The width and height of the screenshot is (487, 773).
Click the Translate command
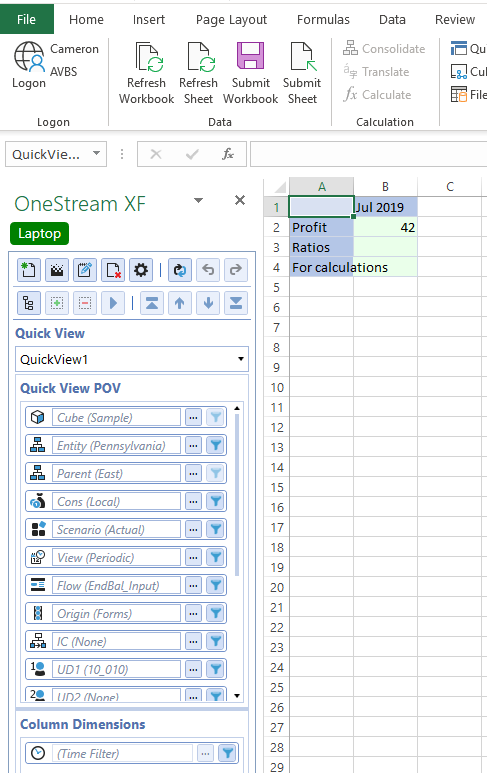[377, 71]
